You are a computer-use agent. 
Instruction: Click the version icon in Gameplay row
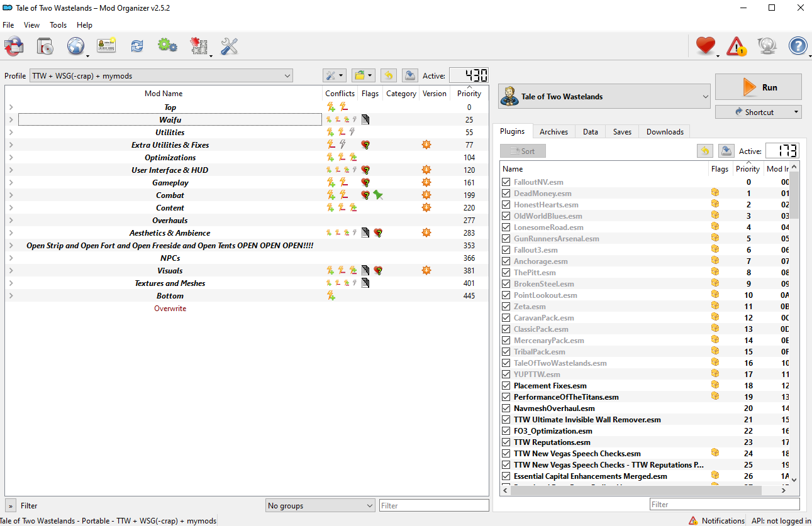pos(426,182)
